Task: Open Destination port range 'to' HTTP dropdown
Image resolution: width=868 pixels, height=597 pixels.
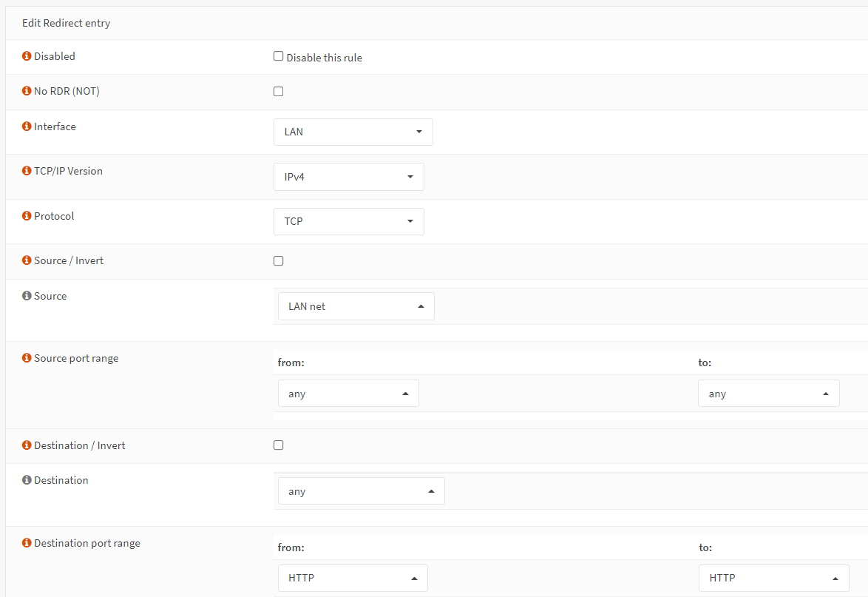Action: pos(773,579)
